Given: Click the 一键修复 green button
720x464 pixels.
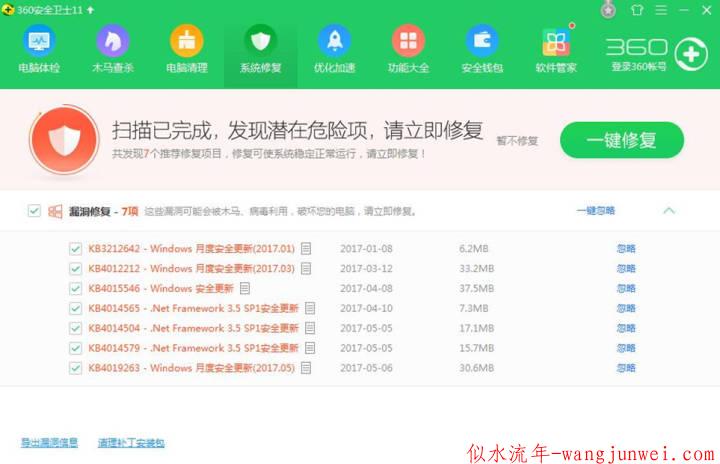Looking at the screenshot, I should 622,140.
